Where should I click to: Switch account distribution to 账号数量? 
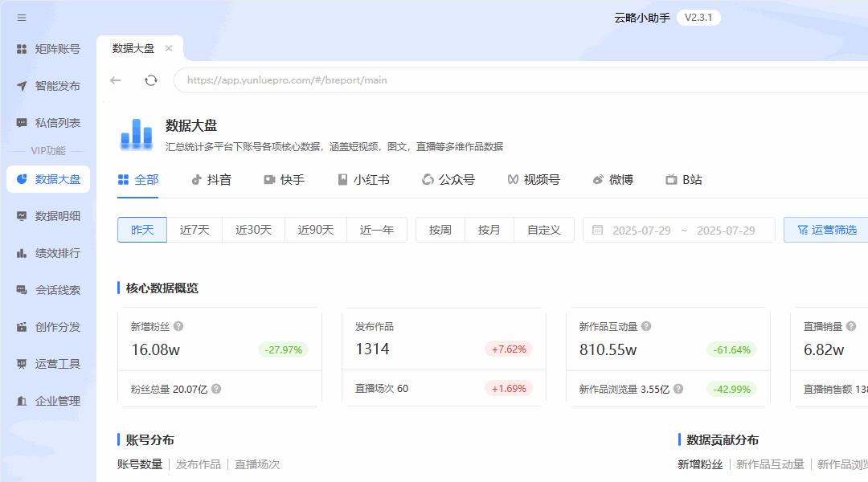click(x=140, y=464)
